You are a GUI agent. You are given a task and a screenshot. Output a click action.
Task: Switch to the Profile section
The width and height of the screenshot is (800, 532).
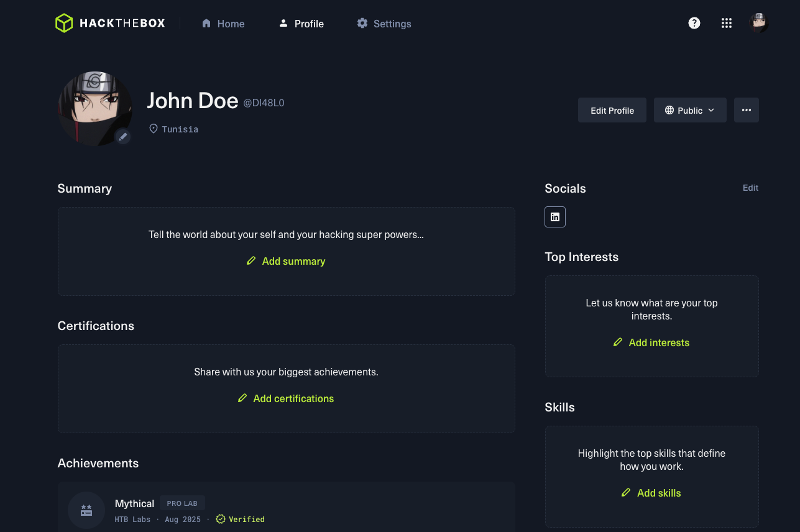pos(301,23)
